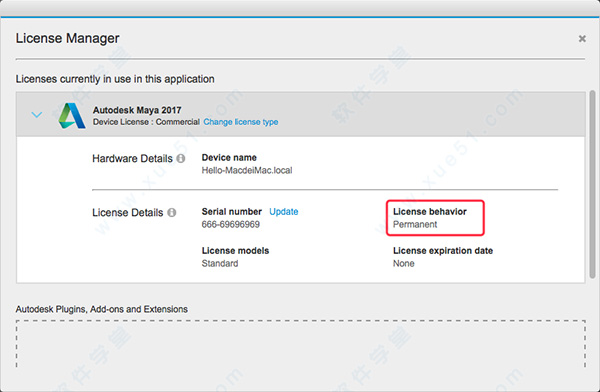Open the Change license type link
This screenshot has height=392, width=600.
pyautogui.click(x=241, y=122)
